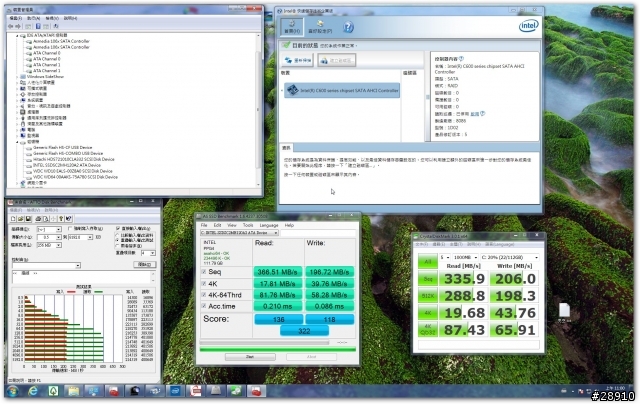Open the File menu in AS SSD Benchmark
Image resolution: width=640 pixels, height=404 pixels.
pyautogui.click(x=204, y=225)
